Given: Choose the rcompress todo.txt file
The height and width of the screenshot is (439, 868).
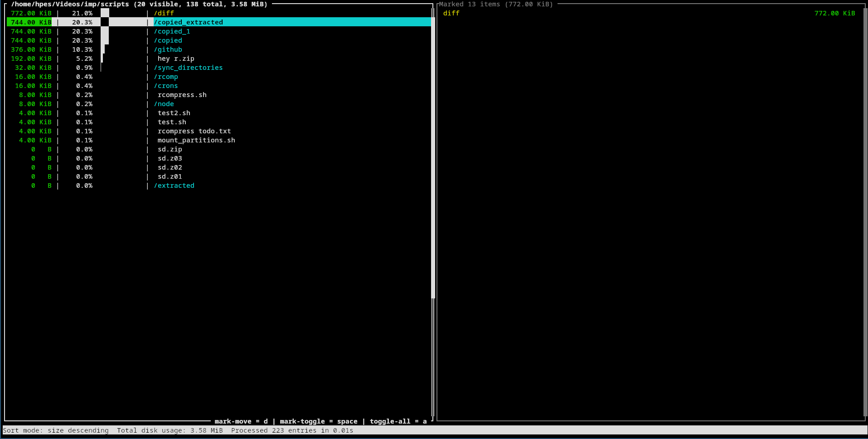Looking at the screenshot, I should pos(194,131).
